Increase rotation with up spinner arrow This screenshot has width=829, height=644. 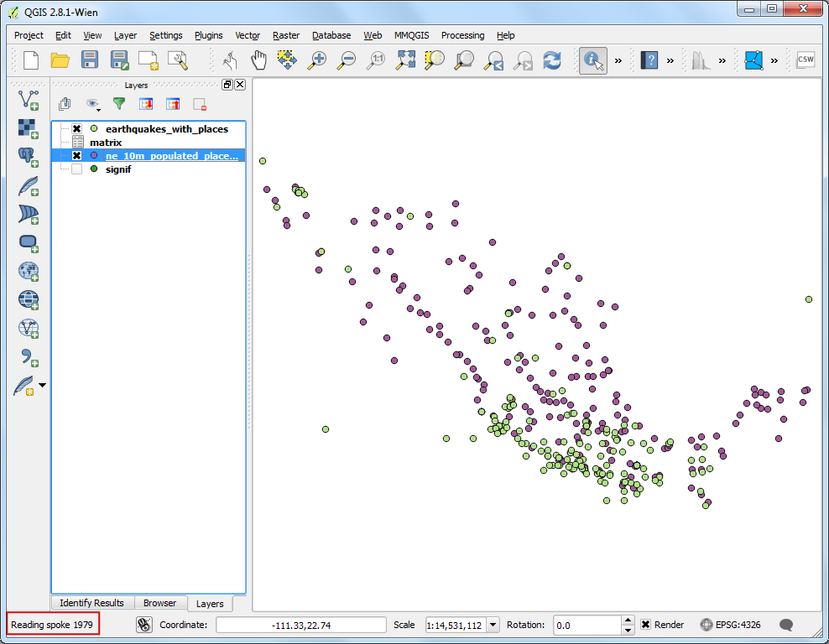[628, 621]
